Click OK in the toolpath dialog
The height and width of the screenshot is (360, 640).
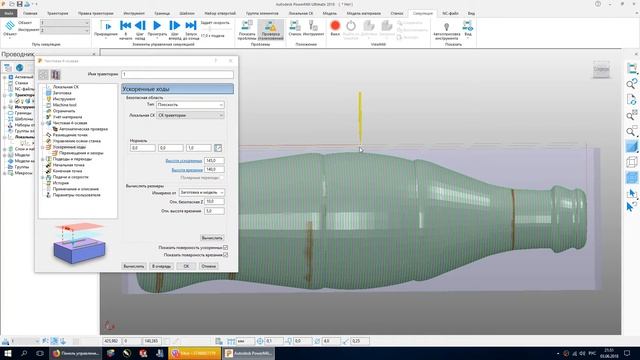coord(186,266)
